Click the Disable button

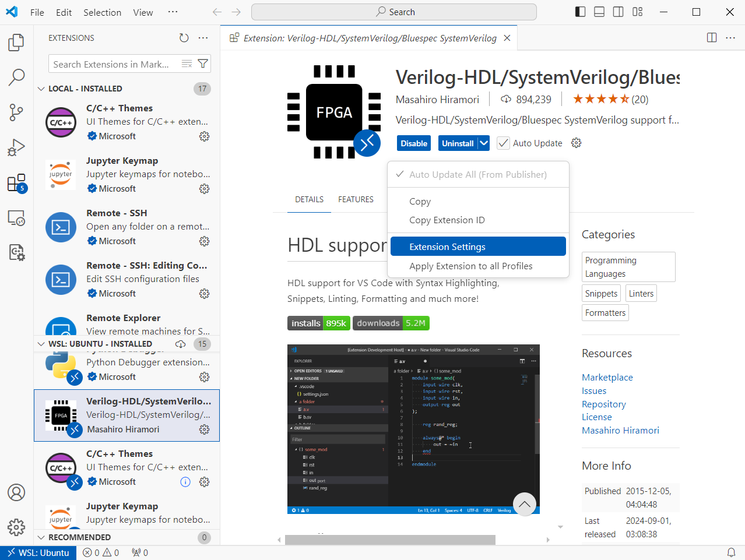pos(414,143)
